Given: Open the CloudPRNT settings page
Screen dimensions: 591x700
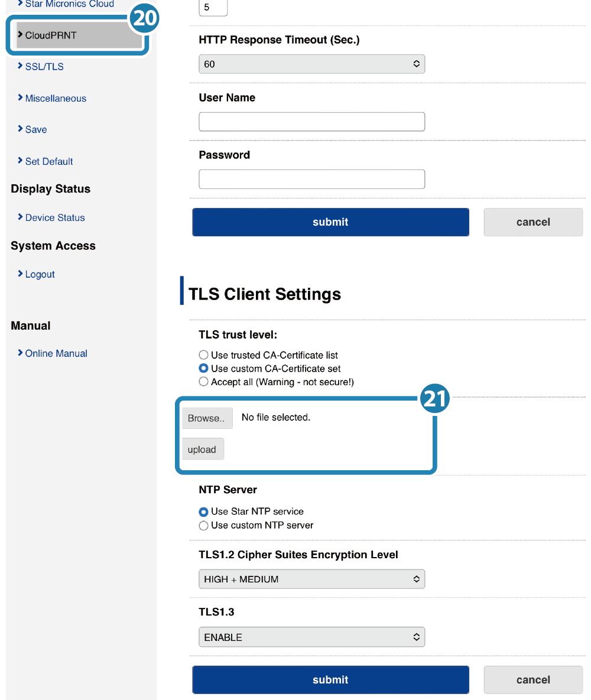Looking at the screenshot, I should [x=51, y=35].
